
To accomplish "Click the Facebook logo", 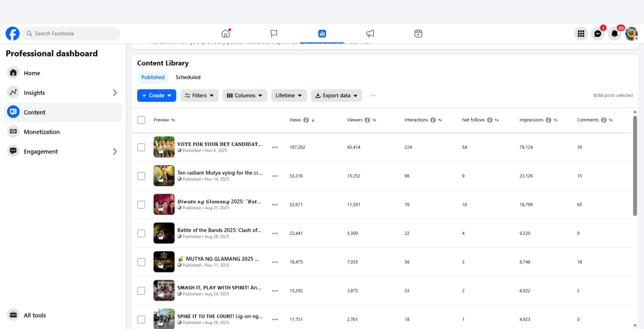I will 13,34.
